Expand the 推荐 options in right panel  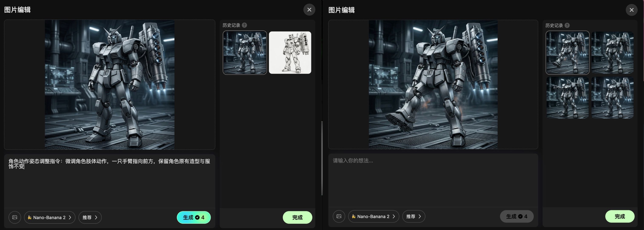tap(414, 217)
